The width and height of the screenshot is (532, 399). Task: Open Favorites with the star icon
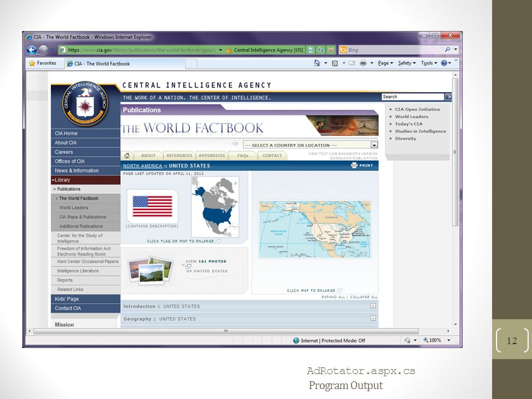pyautogui.click(x=32, y=63)
